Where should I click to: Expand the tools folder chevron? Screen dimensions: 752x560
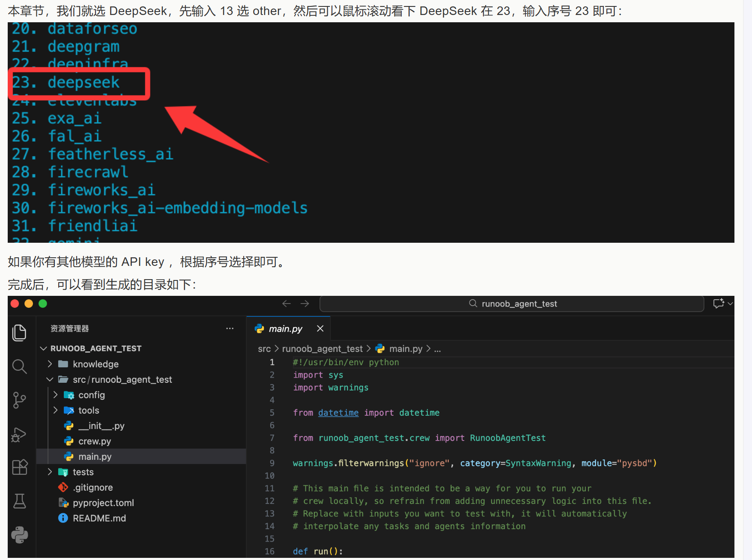55,410
